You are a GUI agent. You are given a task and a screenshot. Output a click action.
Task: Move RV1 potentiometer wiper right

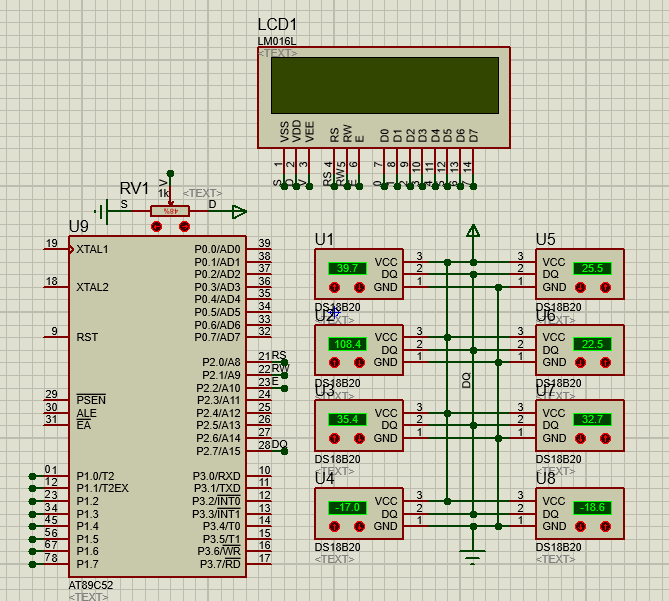184,226
